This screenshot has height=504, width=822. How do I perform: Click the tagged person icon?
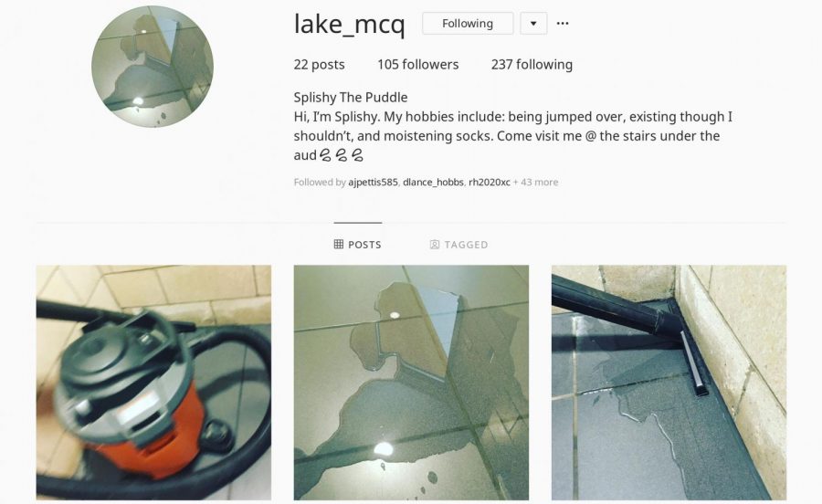[x=434, y=245]
